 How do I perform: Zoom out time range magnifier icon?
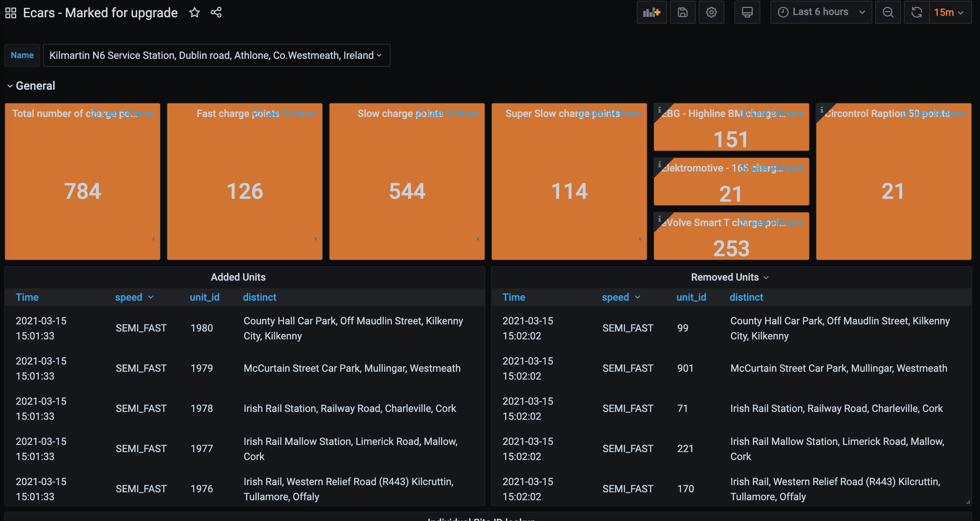(887, 12)
